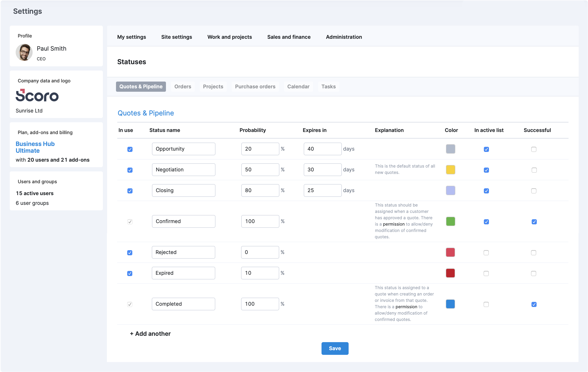
Task: Mark Expired as Successful
Action: coord(534,273)
